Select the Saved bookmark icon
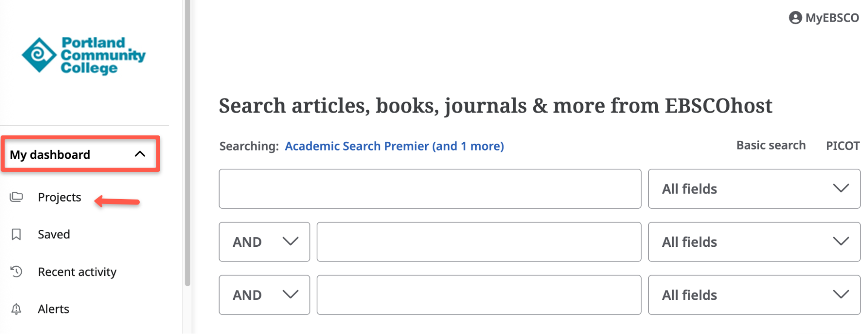Image resolution: width=868 pixels, height=334 pixels. 16,234
